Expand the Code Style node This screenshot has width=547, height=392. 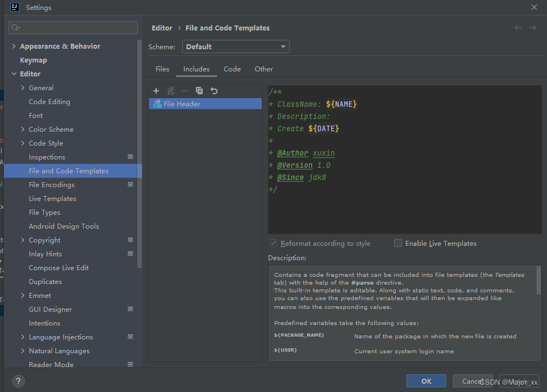point(23,143)
